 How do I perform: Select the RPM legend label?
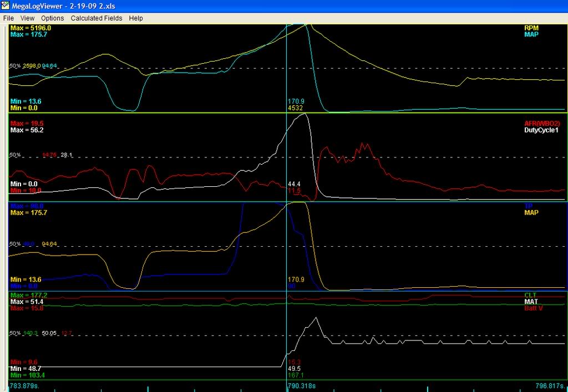pyautogui.click(x=531, y=27)
